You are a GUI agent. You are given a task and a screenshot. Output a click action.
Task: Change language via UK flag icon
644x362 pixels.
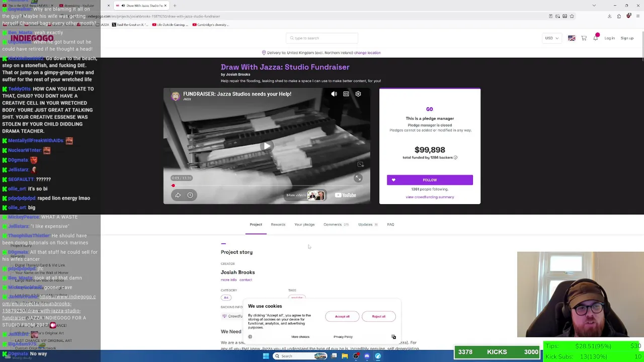coord(572,38)
